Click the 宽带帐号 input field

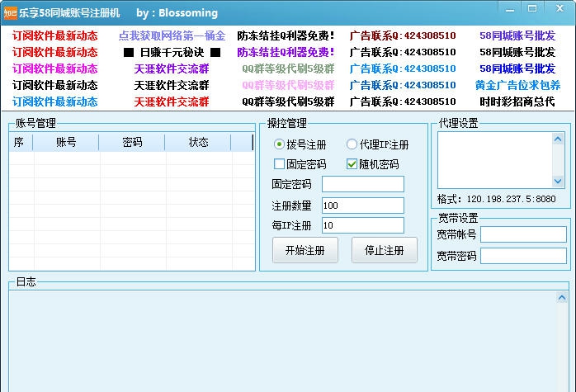[x=523, y=234]
